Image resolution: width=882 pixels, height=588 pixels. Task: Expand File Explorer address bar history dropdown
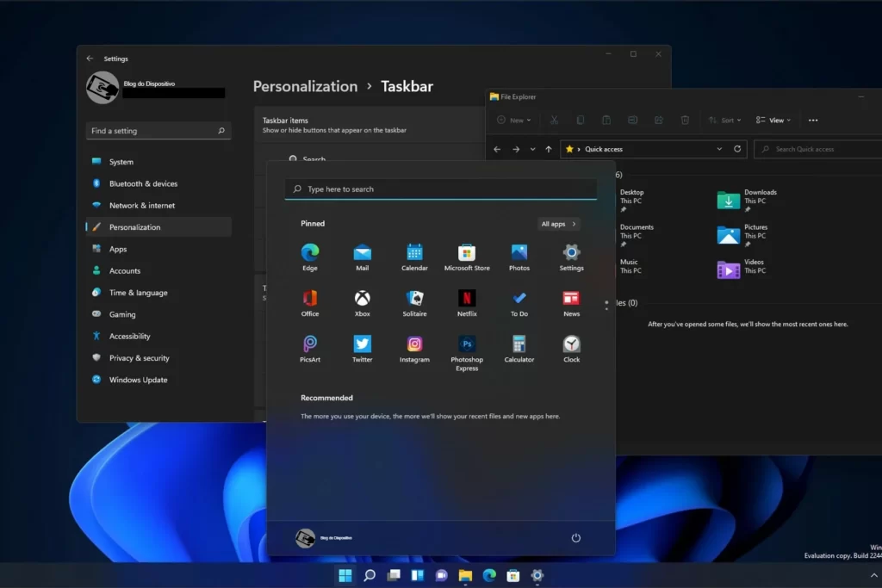click(719, 149)
